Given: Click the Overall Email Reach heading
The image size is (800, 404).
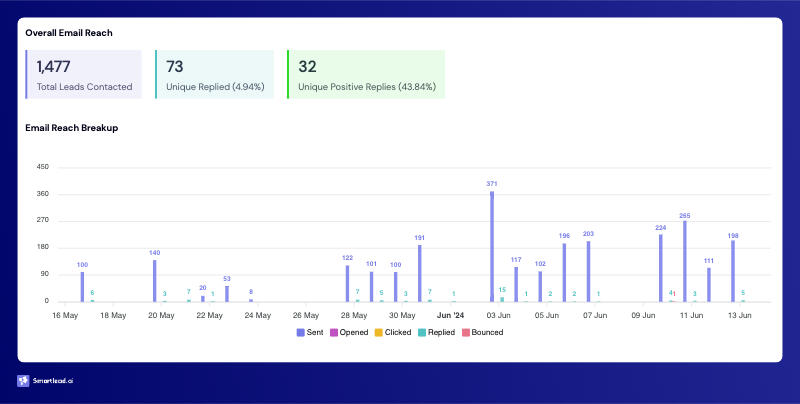Looking at the screenshot, I should click(x=68, y=33).
